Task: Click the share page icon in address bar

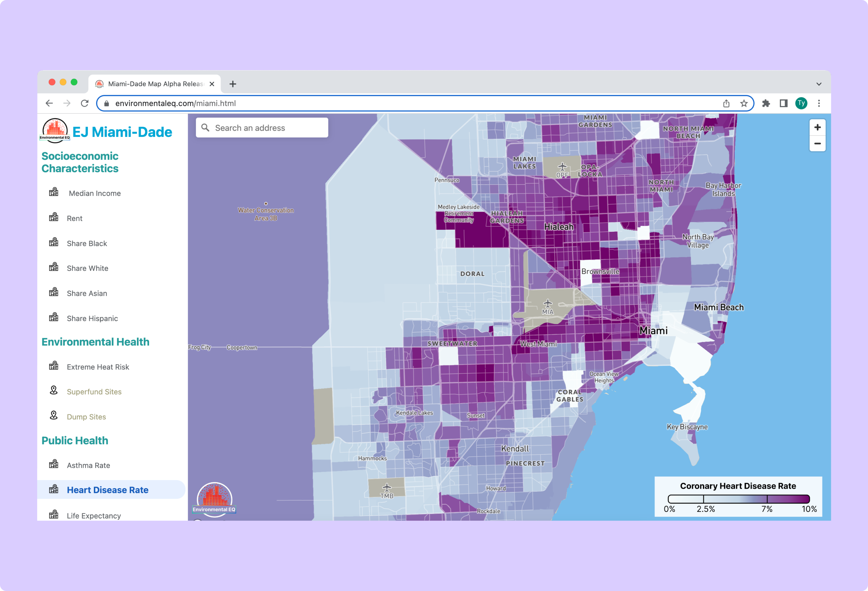Action: click(726, 104)
